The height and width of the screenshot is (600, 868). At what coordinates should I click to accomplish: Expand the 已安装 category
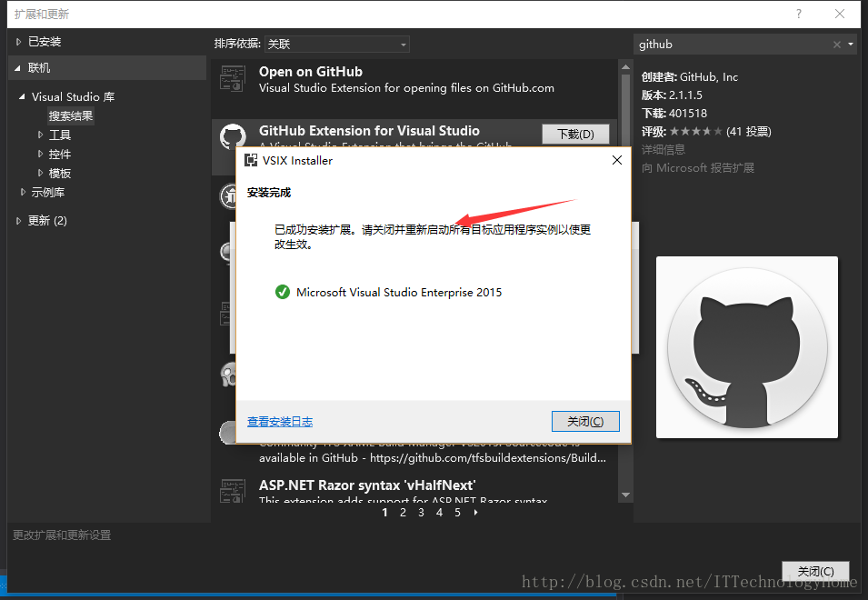[18, 42]
